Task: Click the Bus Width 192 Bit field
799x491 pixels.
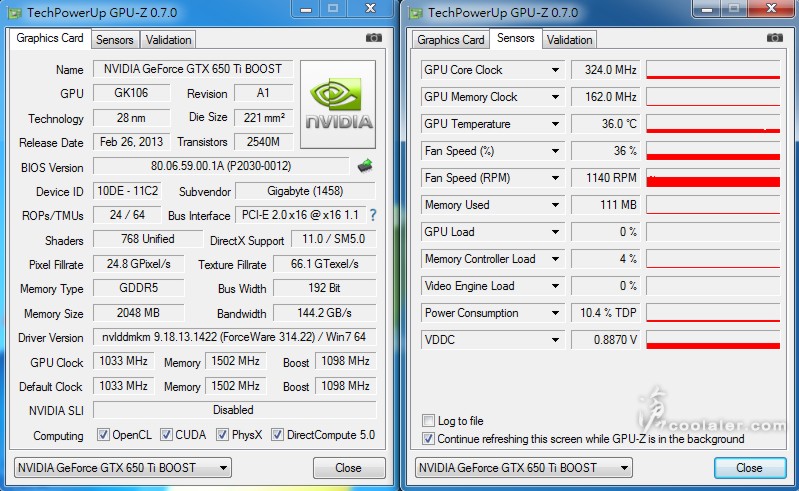Action: (325, 288)
